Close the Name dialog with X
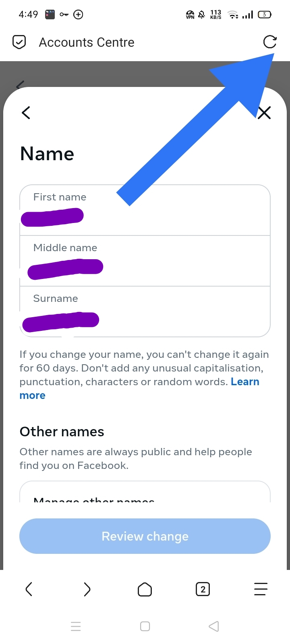Viewport: 290px width, 644px height. 264,113
